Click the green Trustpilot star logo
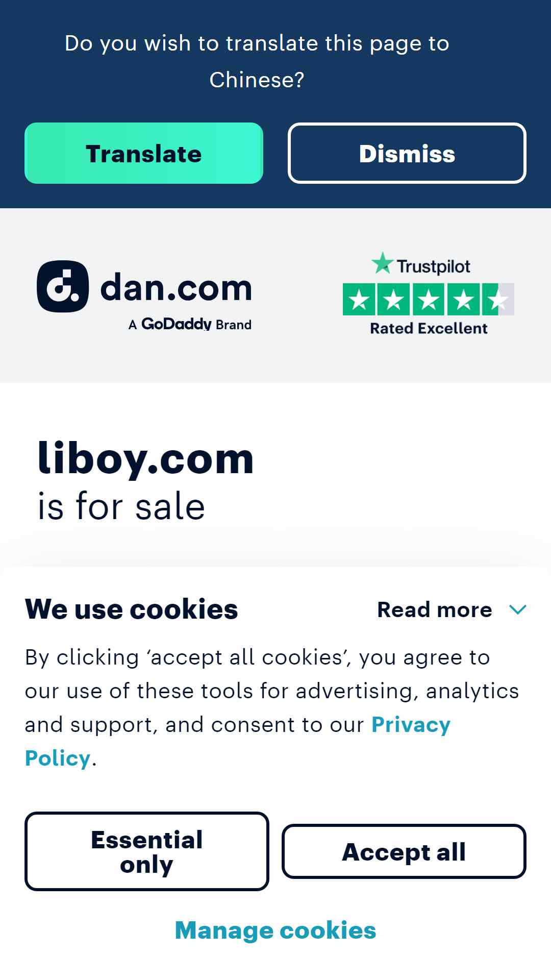Screen dimensions: 551x980 click(382, 263)
